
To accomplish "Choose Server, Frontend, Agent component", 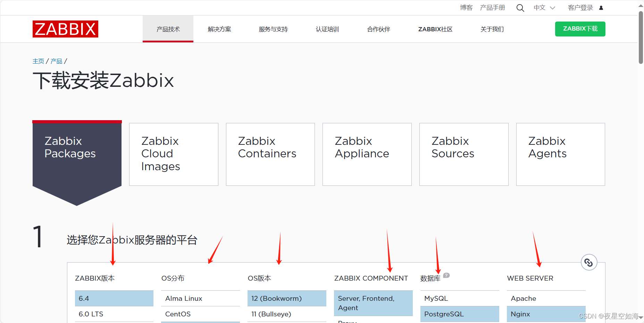I will [373, 303].
